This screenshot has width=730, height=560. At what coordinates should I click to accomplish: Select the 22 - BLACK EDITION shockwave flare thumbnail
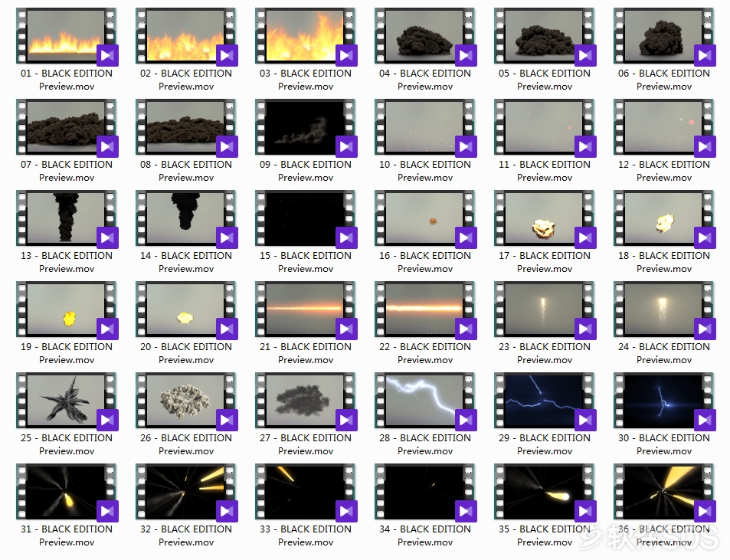[424, 309]
